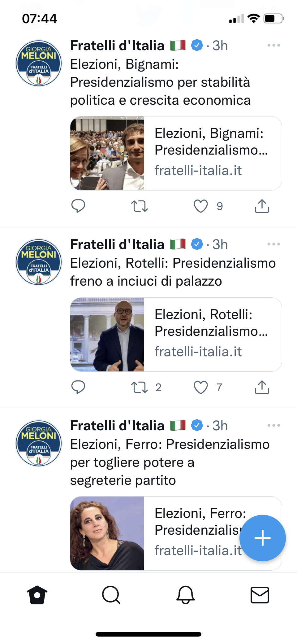Like the Rotelli tweet with 7 likes
The image size is (297, 644).
tap(201, 387)
